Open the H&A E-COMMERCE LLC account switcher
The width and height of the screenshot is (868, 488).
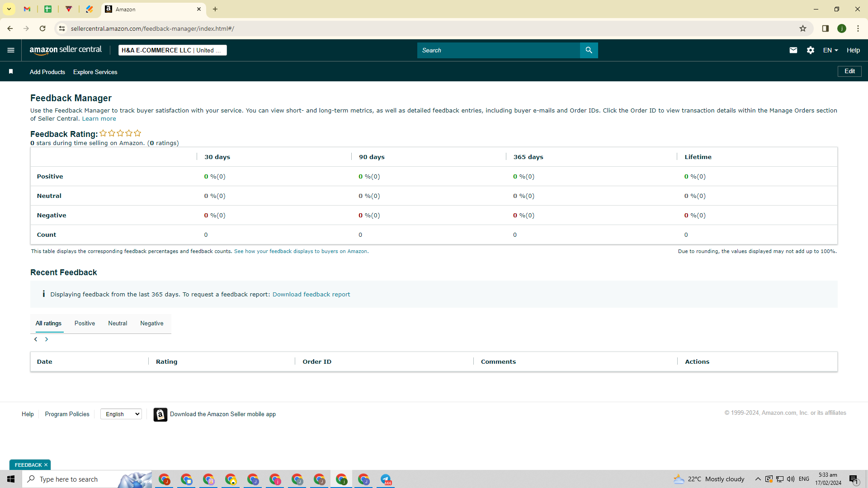pos(172,50)
